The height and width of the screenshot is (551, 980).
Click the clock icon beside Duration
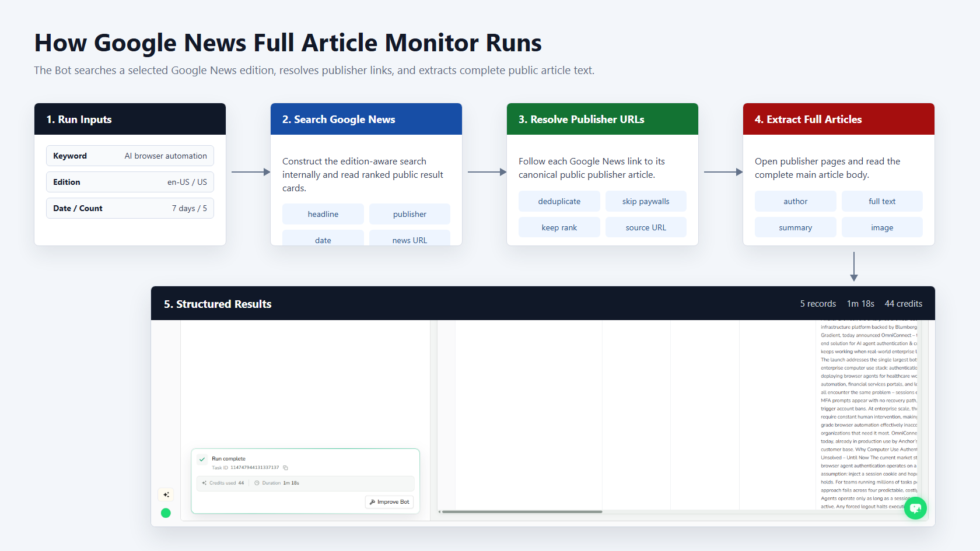click(257, 483)
